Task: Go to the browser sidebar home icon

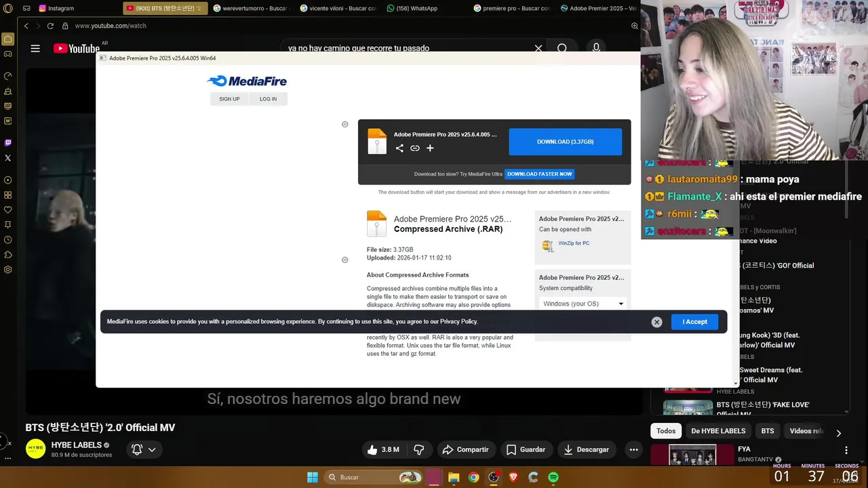Action: pyautogui.click(x=8, y=39)
